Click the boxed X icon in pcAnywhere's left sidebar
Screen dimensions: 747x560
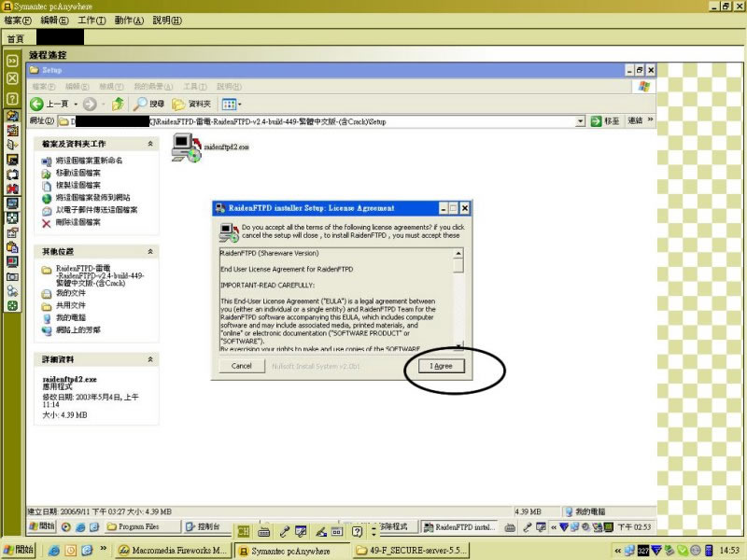click(12, 78)
